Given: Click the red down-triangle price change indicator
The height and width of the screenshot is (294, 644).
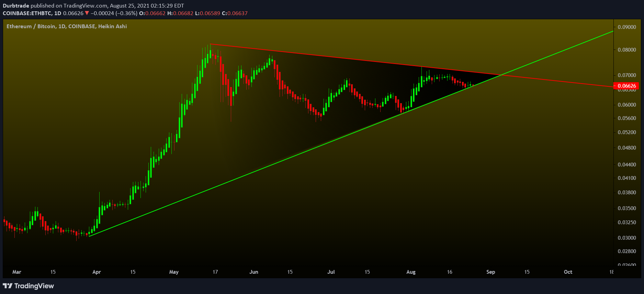Looking at the screenshot, I should [x=87, y=13].
